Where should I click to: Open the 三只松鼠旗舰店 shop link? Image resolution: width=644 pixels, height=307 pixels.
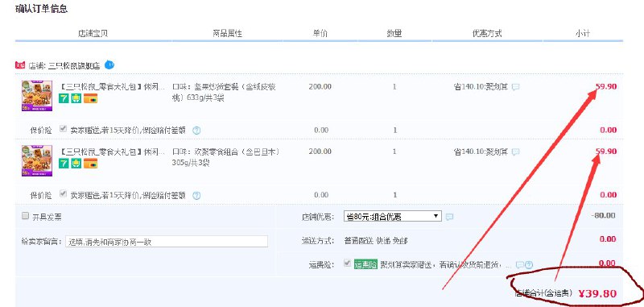click(x=74, y=65)
